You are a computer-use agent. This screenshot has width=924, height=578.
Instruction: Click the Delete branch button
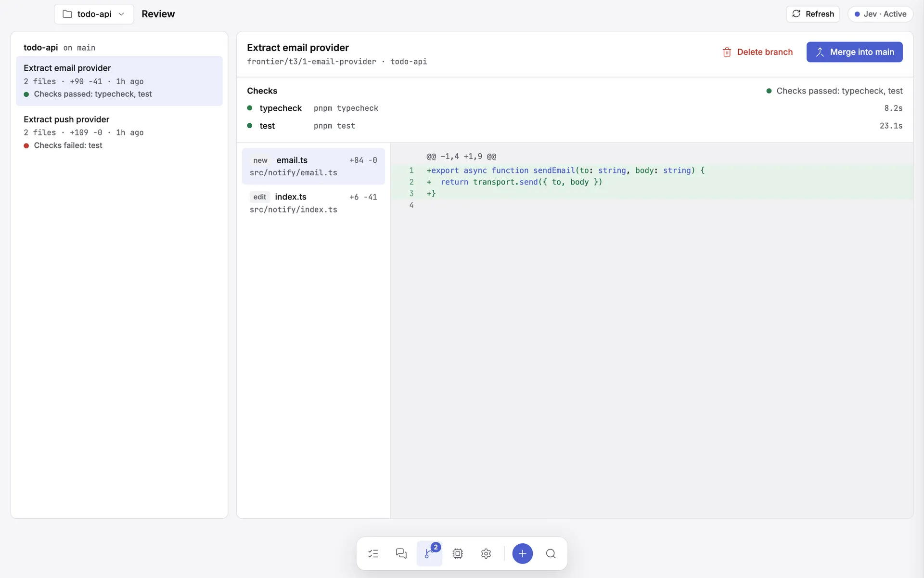click(x=757, y=52)
